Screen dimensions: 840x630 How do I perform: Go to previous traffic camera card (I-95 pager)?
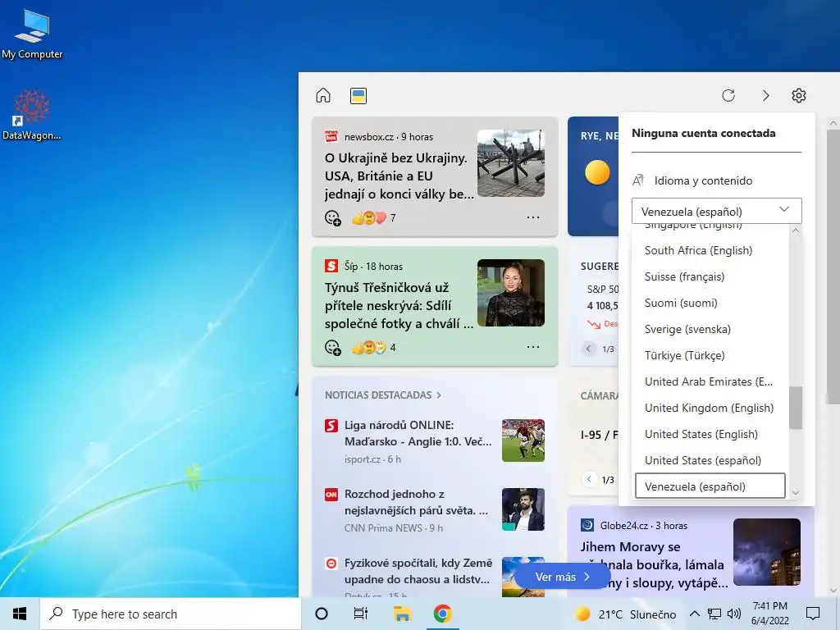coord(589,479)
